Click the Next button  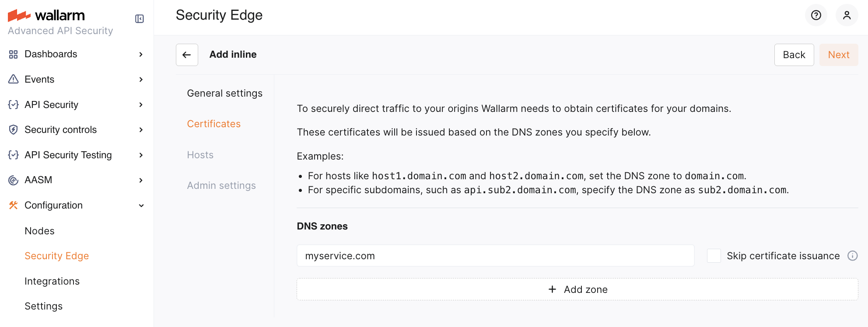pyautogui.click(x=838, y=55)
